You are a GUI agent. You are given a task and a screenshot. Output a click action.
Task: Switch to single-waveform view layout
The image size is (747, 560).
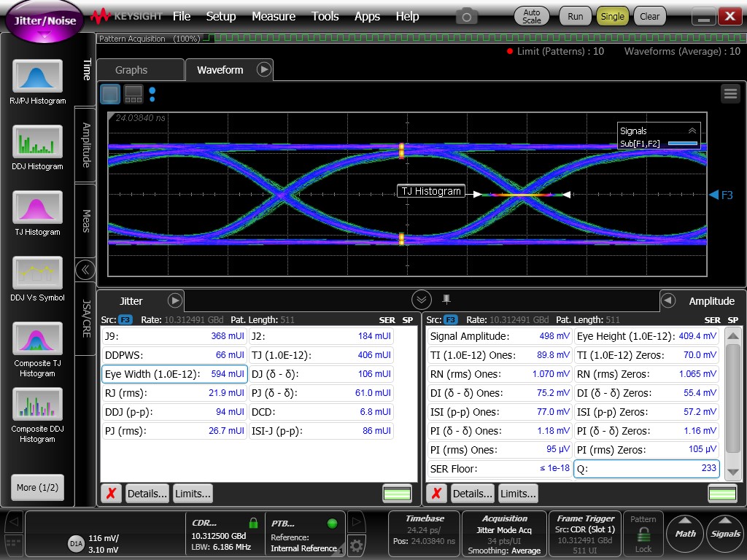click(x=110, y=93)
